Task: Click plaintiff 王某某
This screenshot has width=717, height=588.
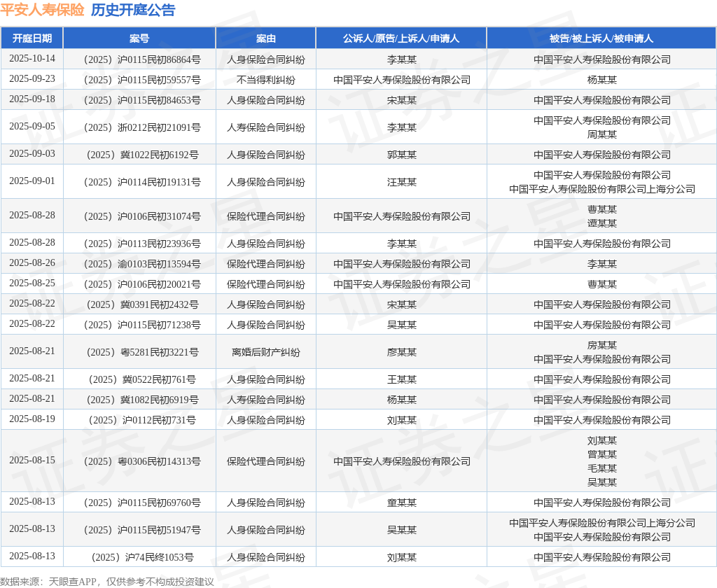Action: pos(401,379)
